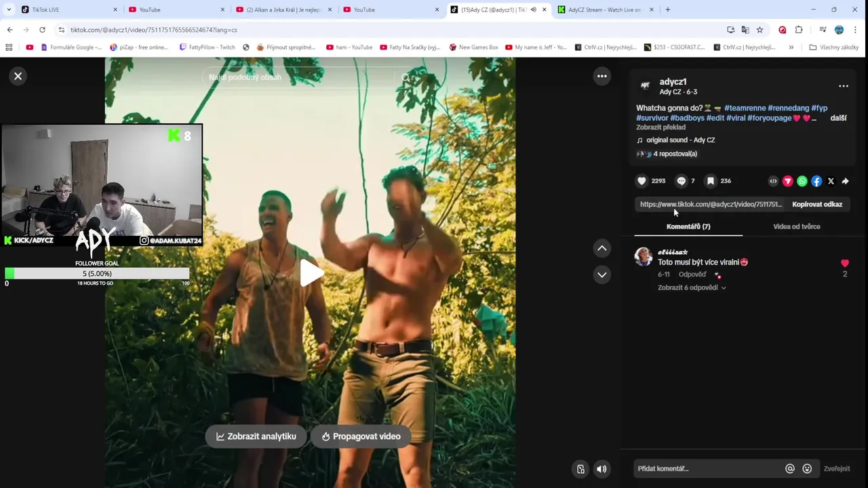This screenshot has width=868, height=488.
Task: Play the paused video
Action: point(311,272)
